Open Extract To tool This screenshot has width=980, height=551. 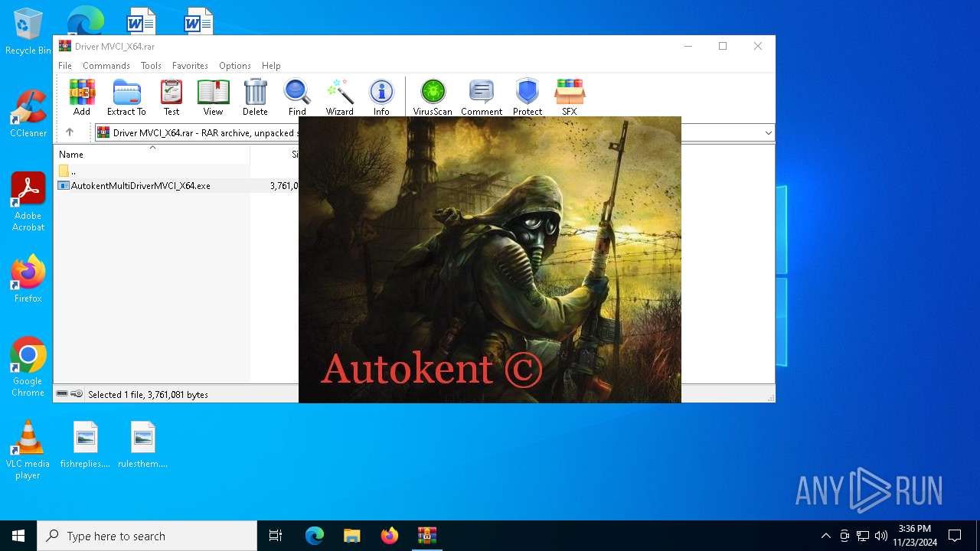(126, 97)
